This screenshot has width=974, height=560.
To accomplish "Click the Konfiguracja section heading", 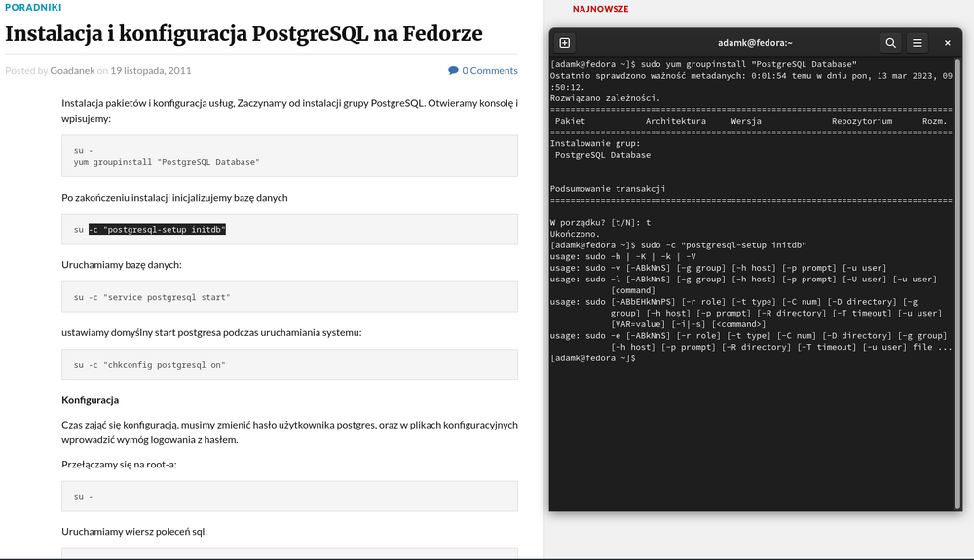I will point(90,400).
